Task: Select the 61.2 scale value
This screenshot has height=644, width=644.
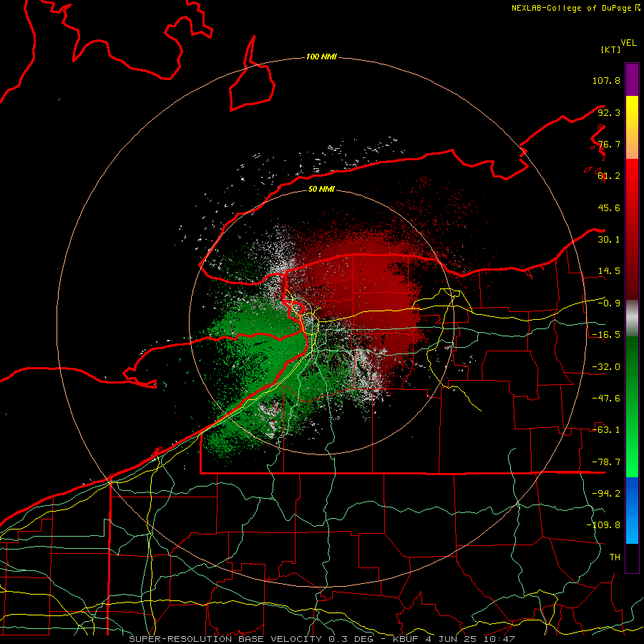Action: (609, 176)
